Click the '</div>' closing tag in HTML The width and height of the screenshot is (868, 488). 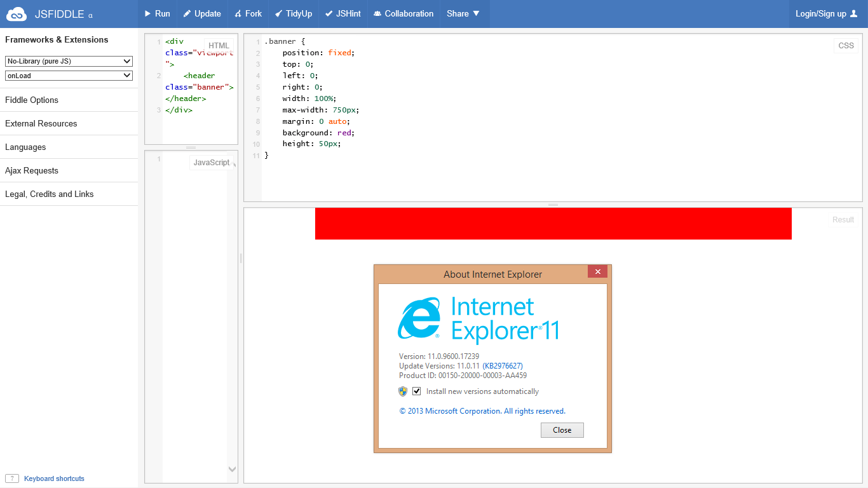tap(179, 110)
